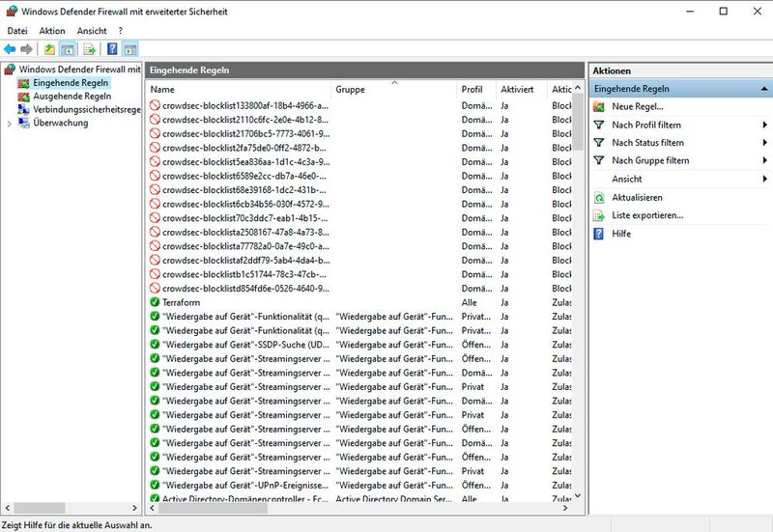Image resolution: width=773 pixels, height=532 pixels.
Task: Select crowdsec-blocklistb1c51744 rule name
Action: [244, 274]
